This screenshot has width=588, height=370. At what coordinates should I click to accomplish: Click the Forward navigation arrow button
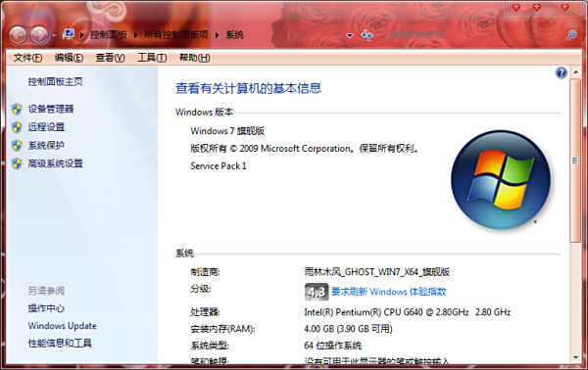[39, 35]
